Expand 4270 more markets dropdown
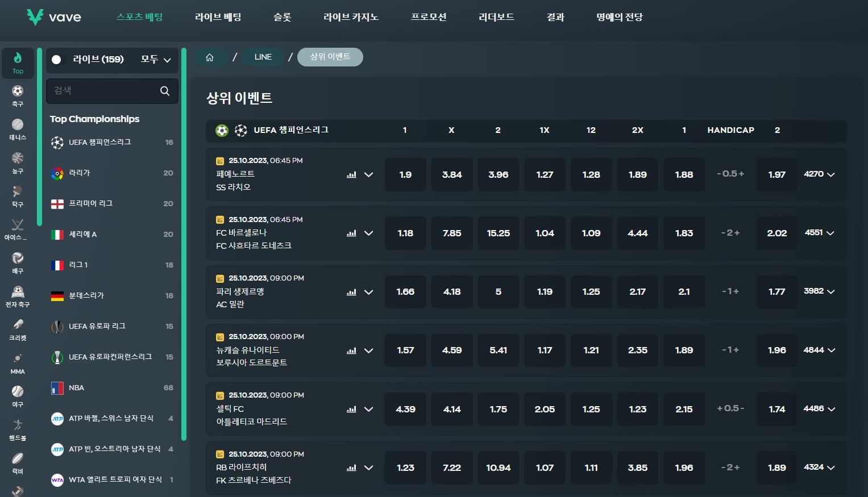The image size is (868, 497). [819, 174]
